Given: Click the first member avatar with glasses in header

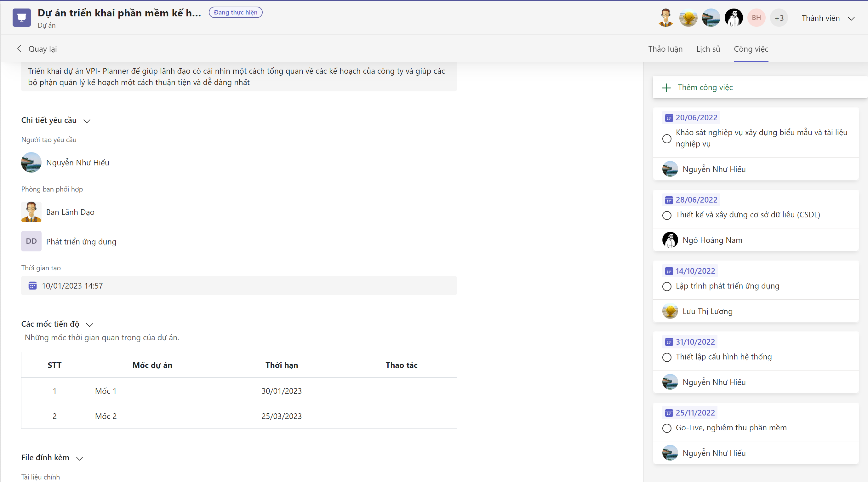Looking at the screenshot, I should 665,18.
